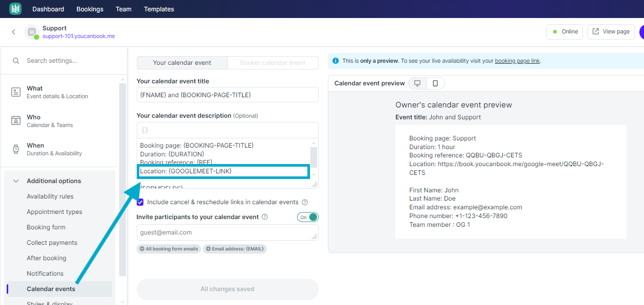644x305 pixels.
Task: Toggle Include cancel & reschedule links checkbox
Action: pyautogui.click(x=140, y=202)
